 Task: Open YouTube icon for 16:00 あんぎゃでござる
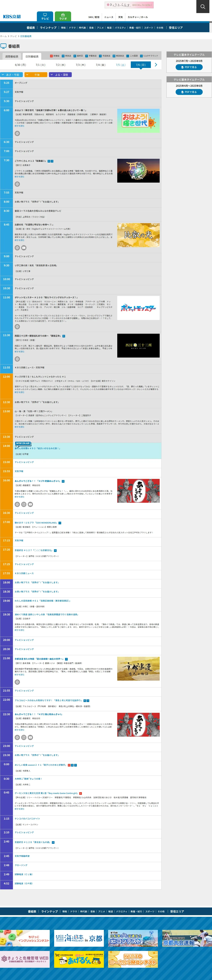[30, 505]
